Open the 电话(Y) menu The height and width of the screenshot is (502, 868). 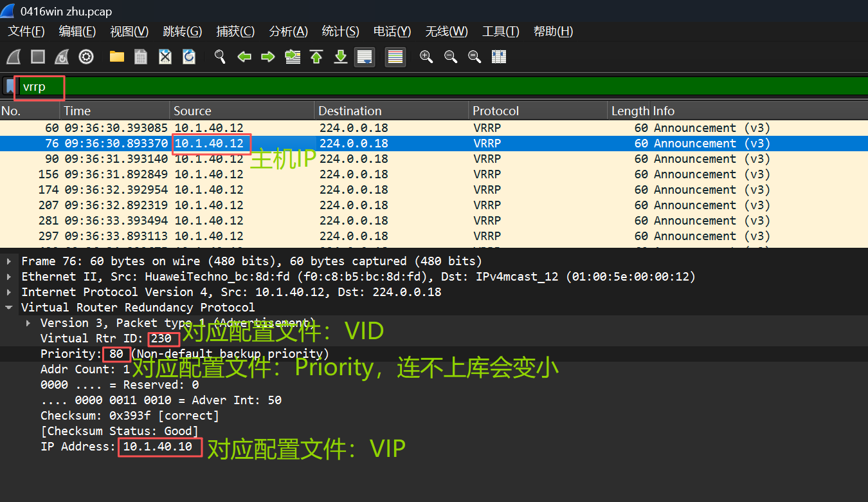(392, 32)
